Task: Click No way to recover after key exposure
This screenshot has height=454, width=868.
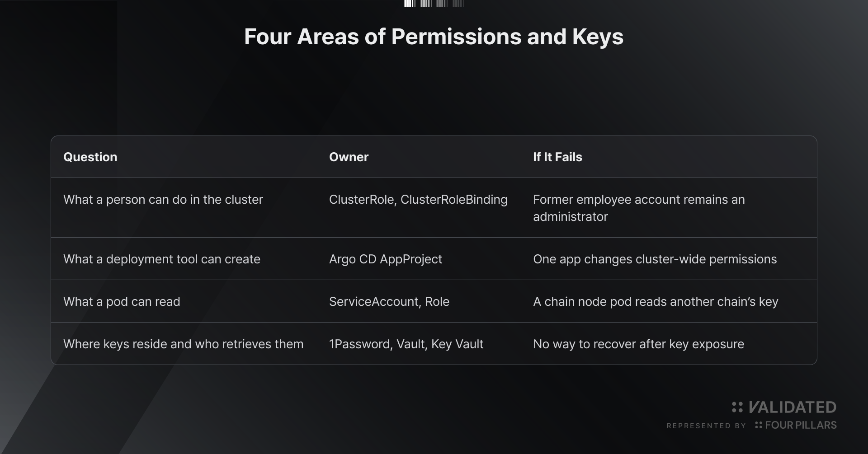Action: coord(638,344)
